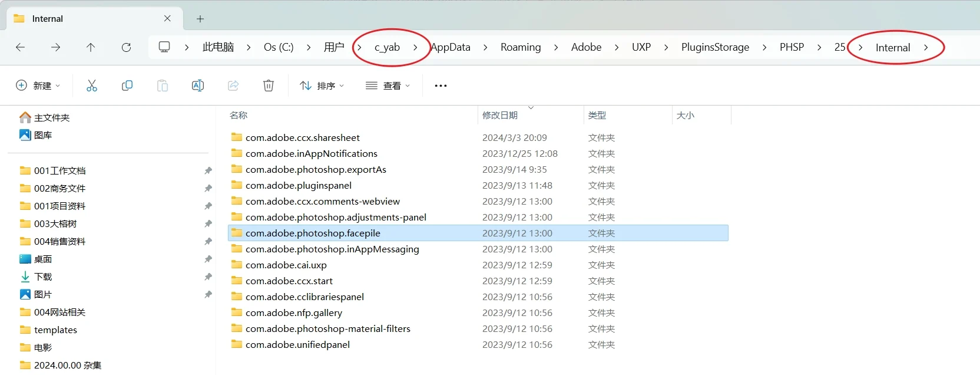Select com.adobe.inAppNotifications folder
980x375 pixels.
[304, 153]
